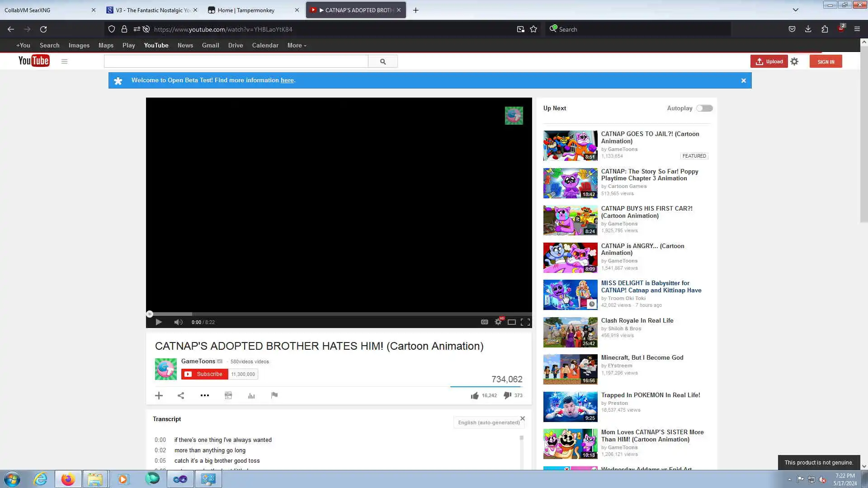Expand the three-dots more actions menu

(x=204, y=396)
